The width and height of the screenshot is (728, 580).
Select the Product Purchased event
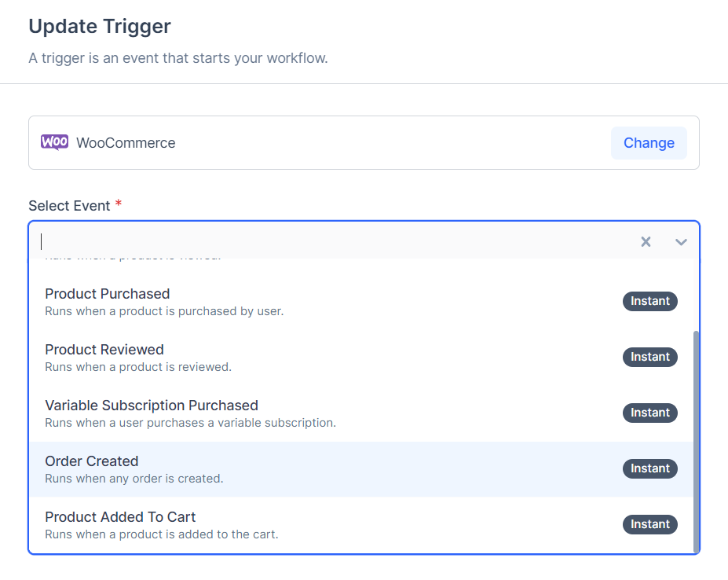click(360, 302)
